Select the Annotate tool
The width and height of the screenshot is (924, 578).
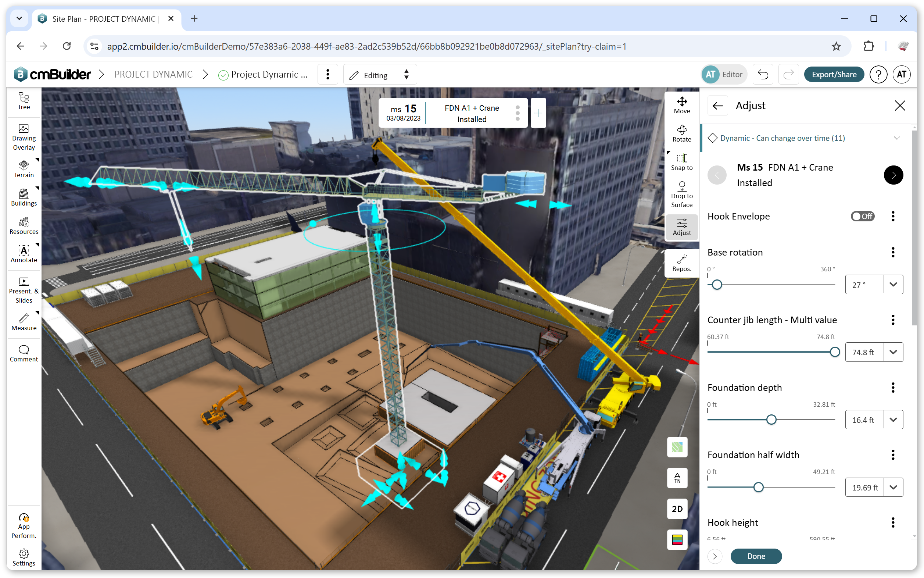[24, 254]
